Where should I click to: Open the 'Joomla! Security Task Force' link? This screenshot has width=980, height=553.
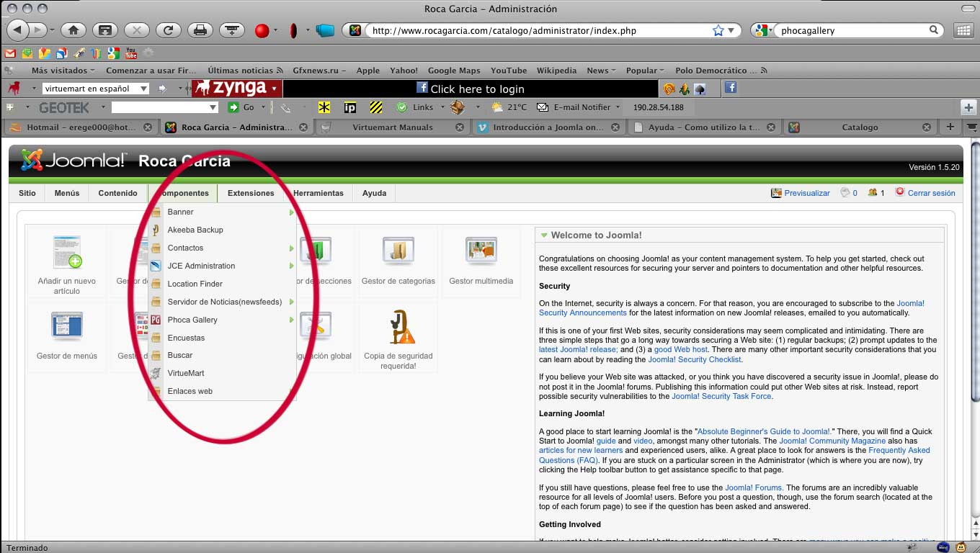point(721,396)
